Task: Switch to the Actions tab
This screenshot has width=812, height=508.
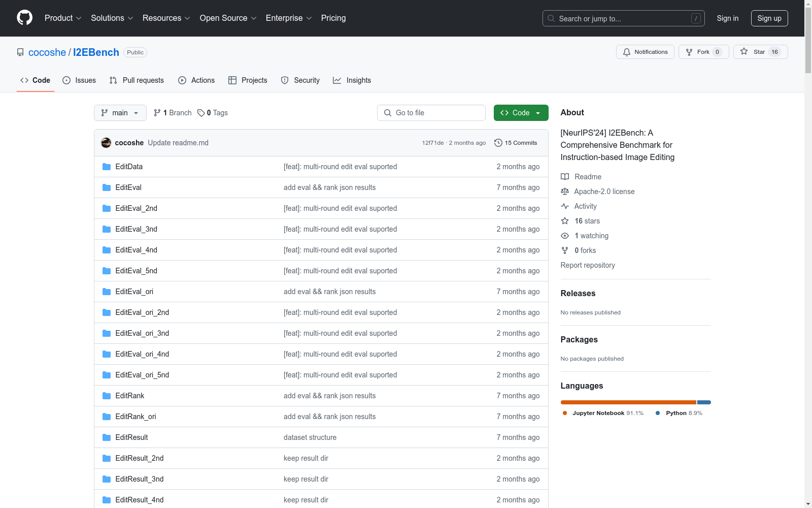Action: [x=196, y=80]
